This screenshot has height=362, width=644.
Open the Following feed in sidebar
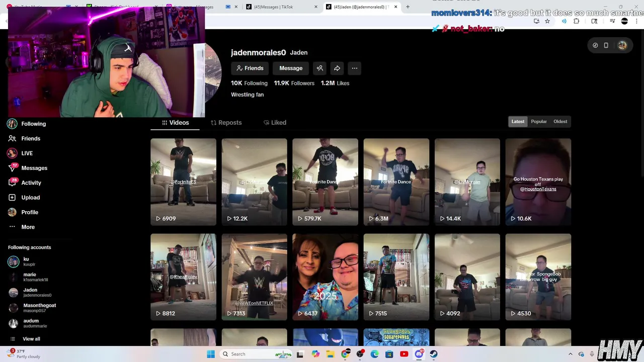[27, 124]
